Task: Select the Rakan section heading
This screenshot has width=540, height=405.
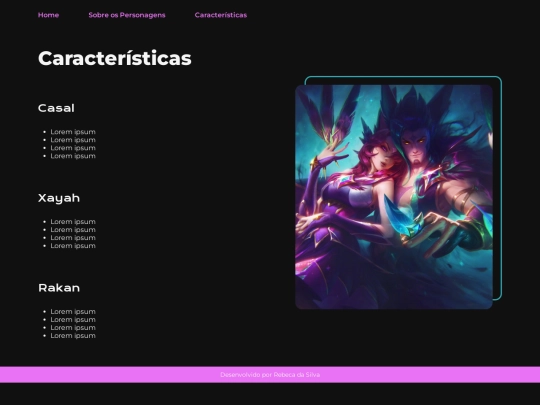Action: pyautogui.click(x=59, y=288)
